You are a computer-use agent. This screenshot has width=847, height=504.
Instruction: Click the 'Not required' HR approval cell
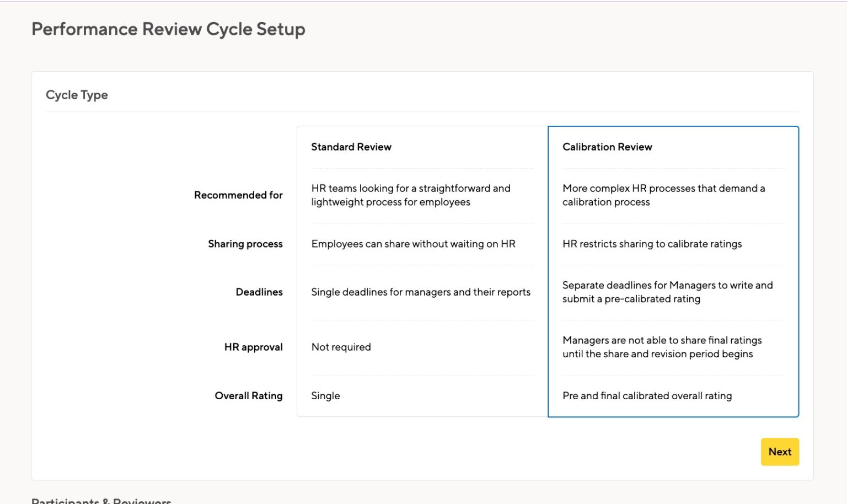[x=341, y=347]
